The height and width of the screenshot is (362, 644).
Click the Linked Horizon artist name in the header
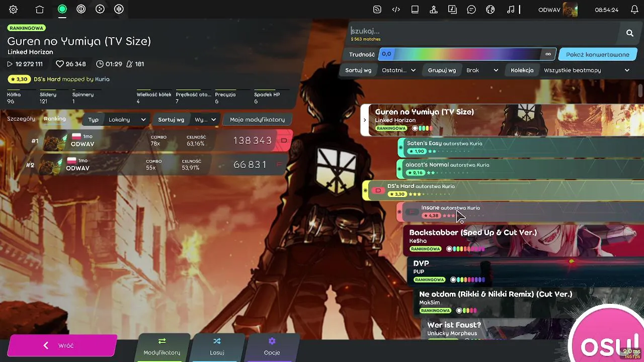30,52
